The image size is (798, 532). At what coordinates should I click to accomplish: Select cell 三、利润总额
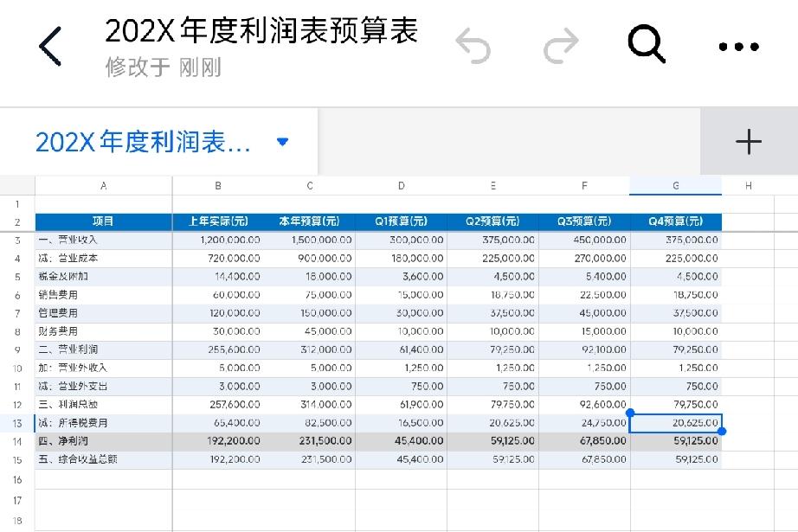(x=104, y=405)
